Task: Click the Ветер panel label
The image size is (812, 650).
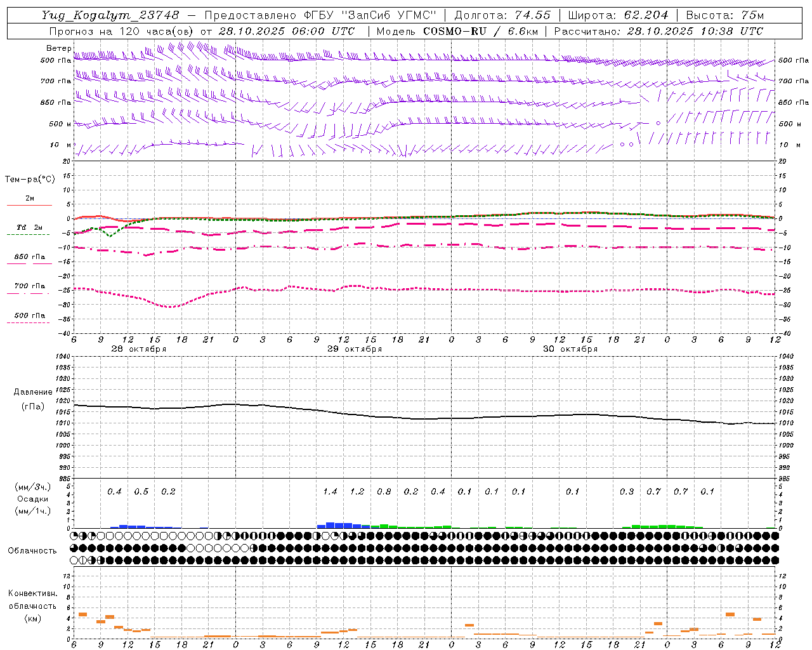Action: (59, 48)
